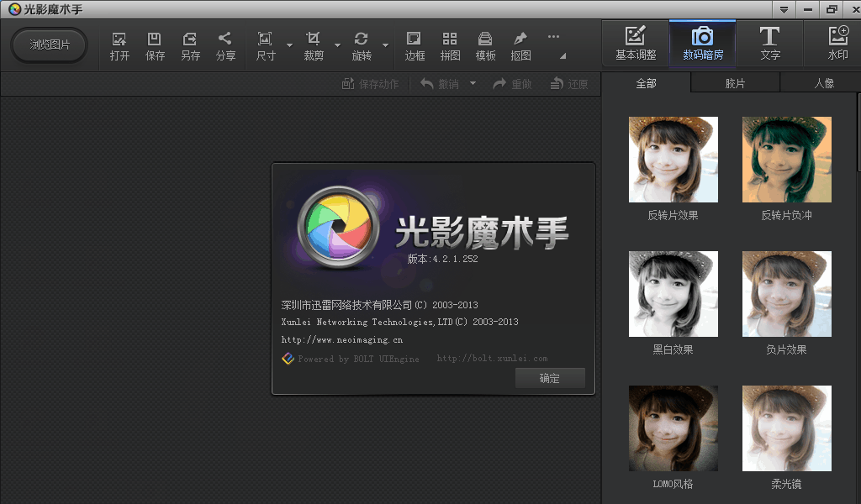Expand the 裁剪 dropdown arrow
The image size is (861, 504).
pyautogui.click(x=337, y=45)
